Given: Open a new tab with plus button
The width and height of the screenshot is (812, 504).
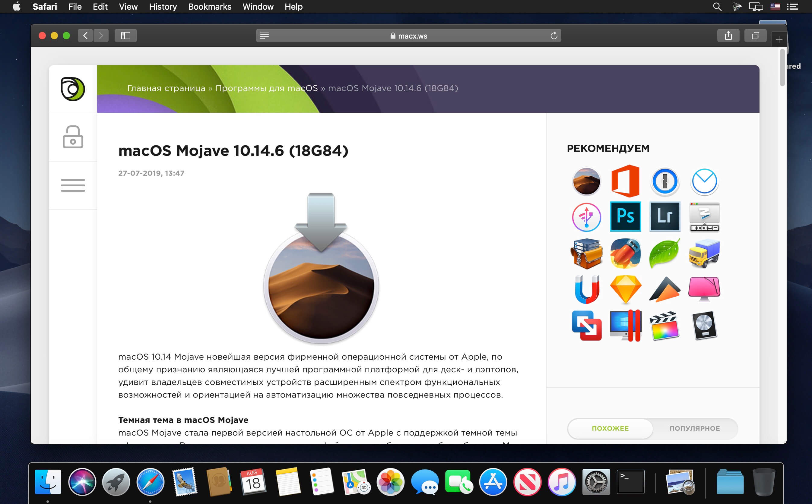Looking at the screenshot, I should (779, 40).
